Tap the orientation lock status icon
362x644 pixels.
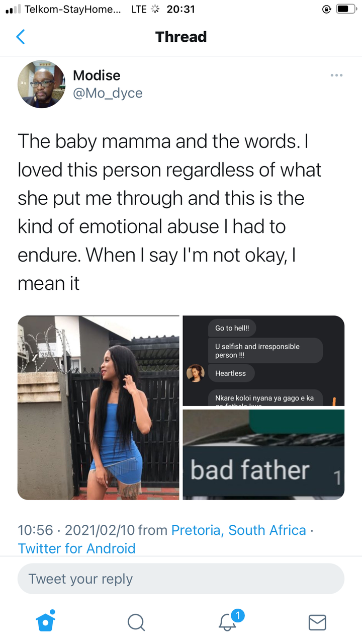coord(327,9)
